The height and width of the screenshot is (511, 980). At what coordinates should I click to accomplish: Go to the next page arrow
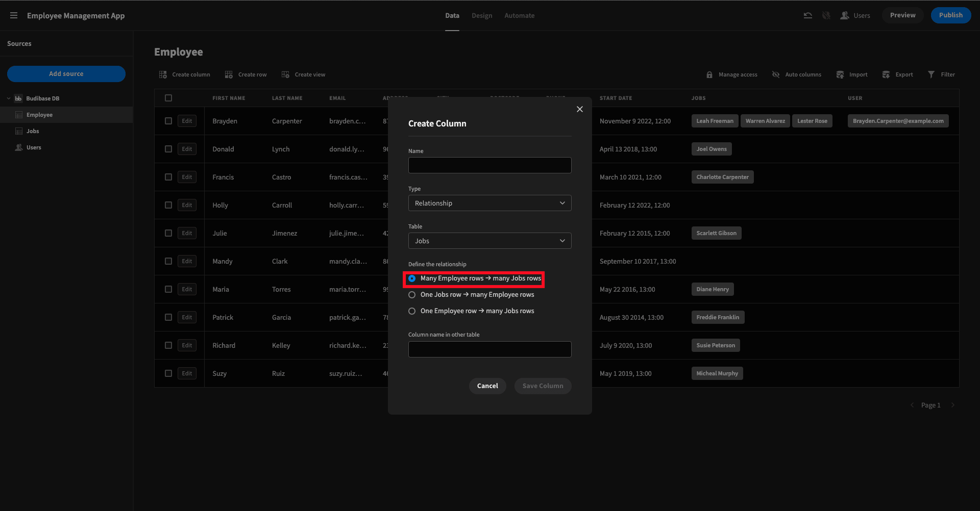[x=952, y=405]
